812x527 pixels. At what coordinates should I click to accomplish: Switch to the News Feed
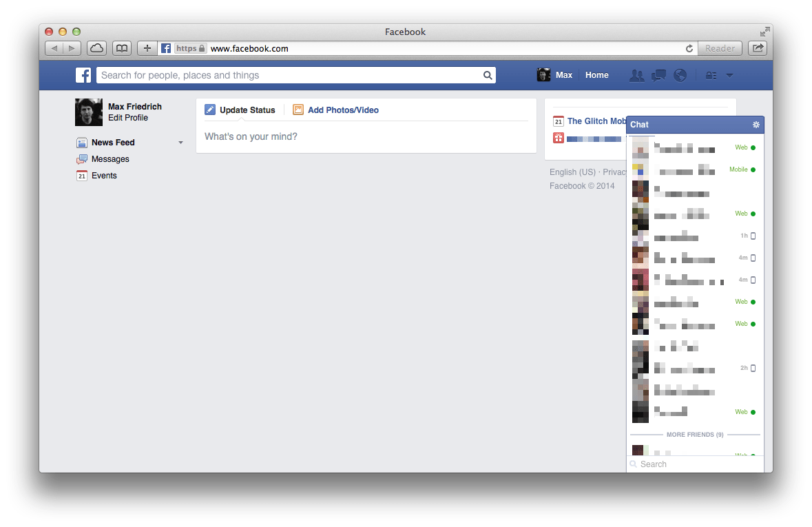[x=114, y=143]
